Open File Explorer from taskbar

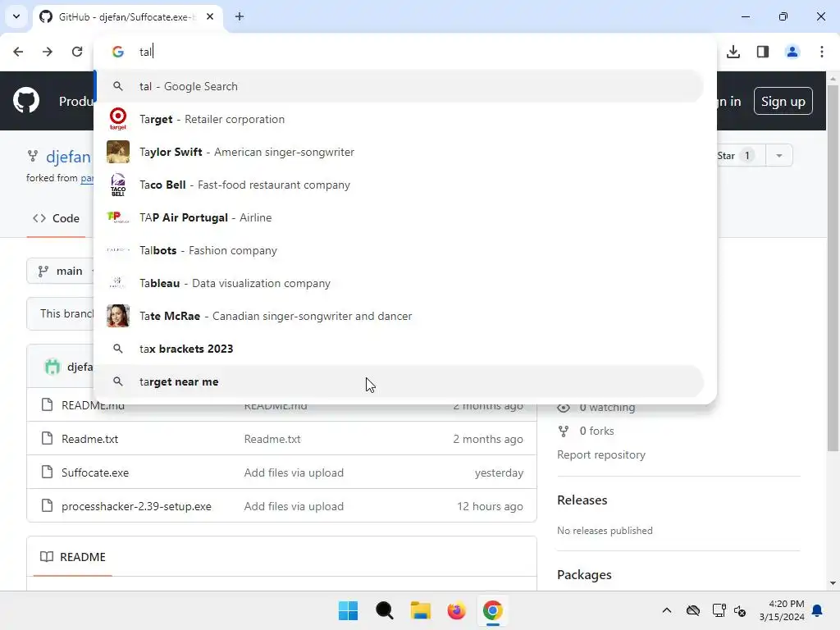point(421,610)
